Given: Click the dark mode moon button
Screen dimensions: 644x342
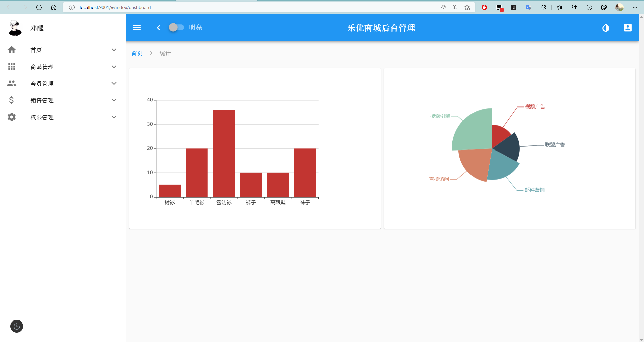Looking at the screenshot, I should tap(17, 326).
